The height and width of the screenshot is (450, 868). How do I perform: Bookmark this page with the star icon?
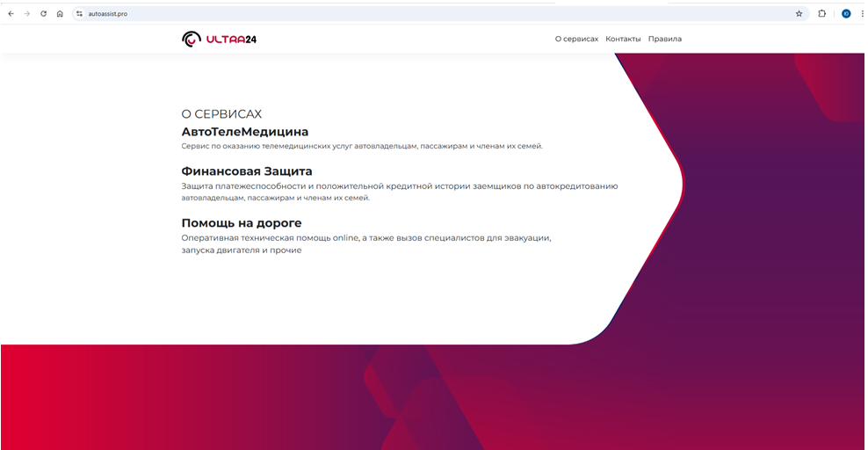[799, 14]
